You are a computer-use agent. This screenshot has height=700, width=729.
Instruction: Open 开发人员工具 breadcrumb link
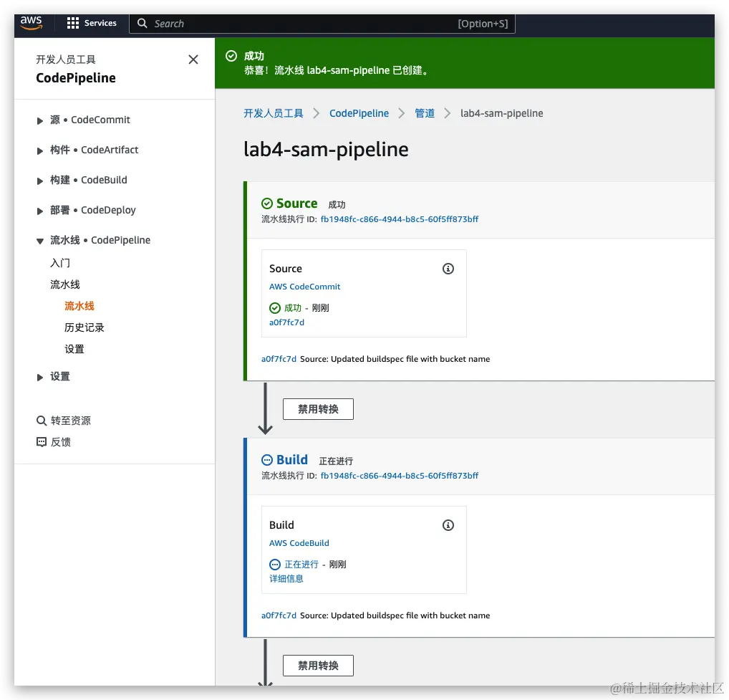tap(274, 113)
